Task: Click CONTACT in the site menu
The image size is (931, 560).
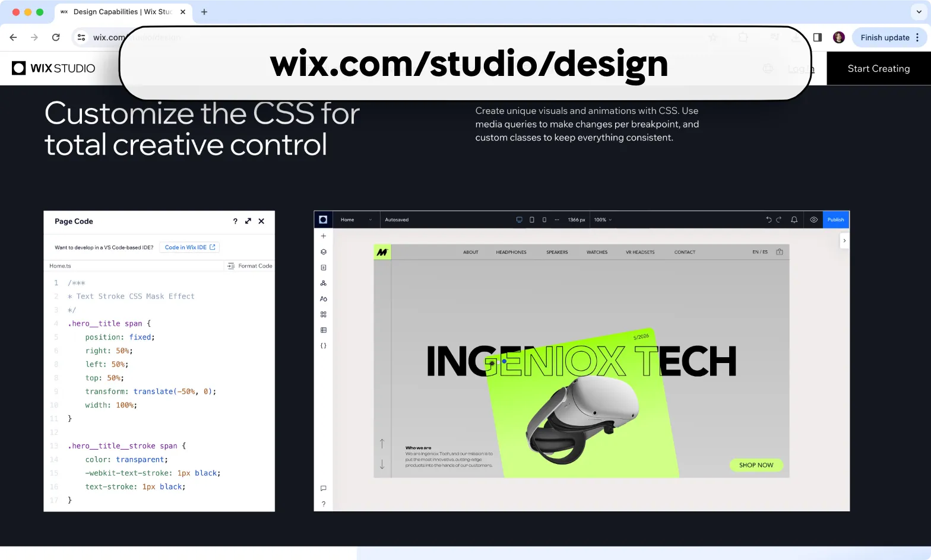Action: coord(685,252)
